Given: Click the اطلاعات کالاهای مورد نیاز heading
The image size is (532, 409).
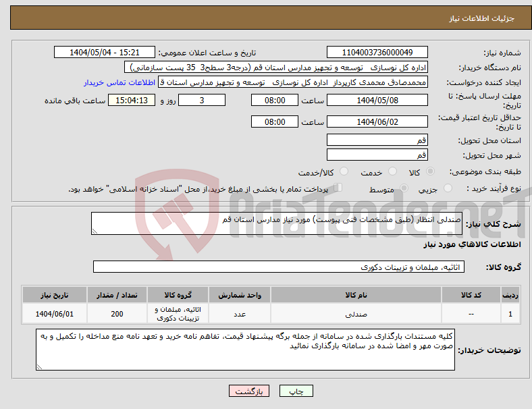Looking at the screenshot, I should [472, 244].
